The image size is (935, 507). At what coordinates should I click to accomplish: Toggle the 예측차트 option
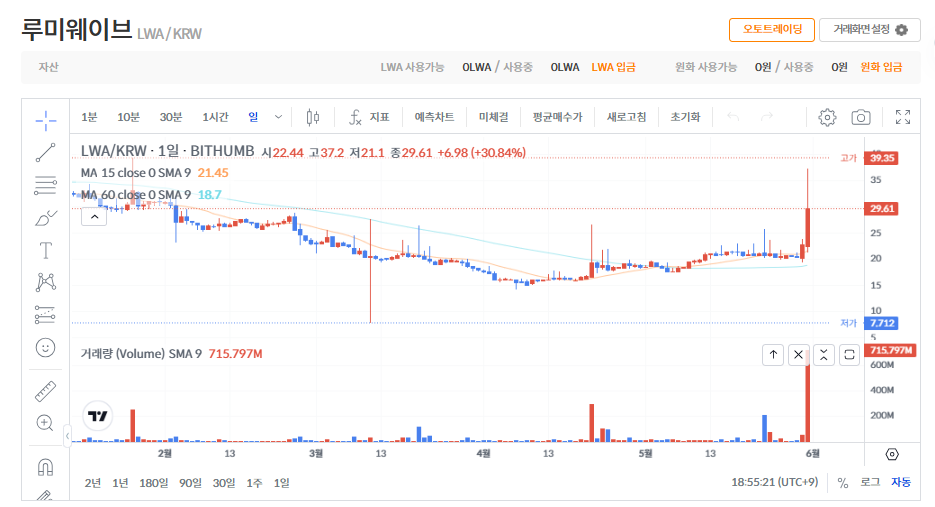434,117
